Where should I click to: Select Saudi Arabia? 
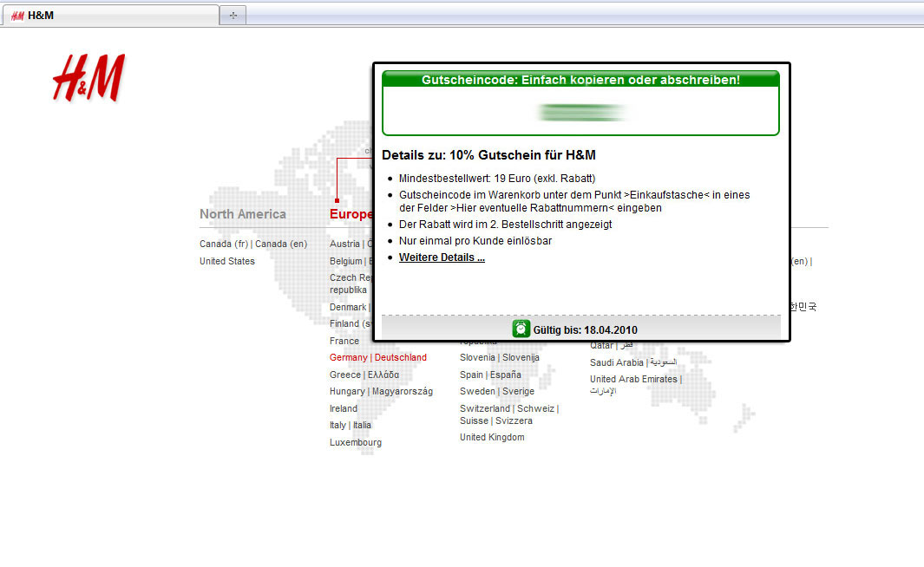(x=617, y=362)
